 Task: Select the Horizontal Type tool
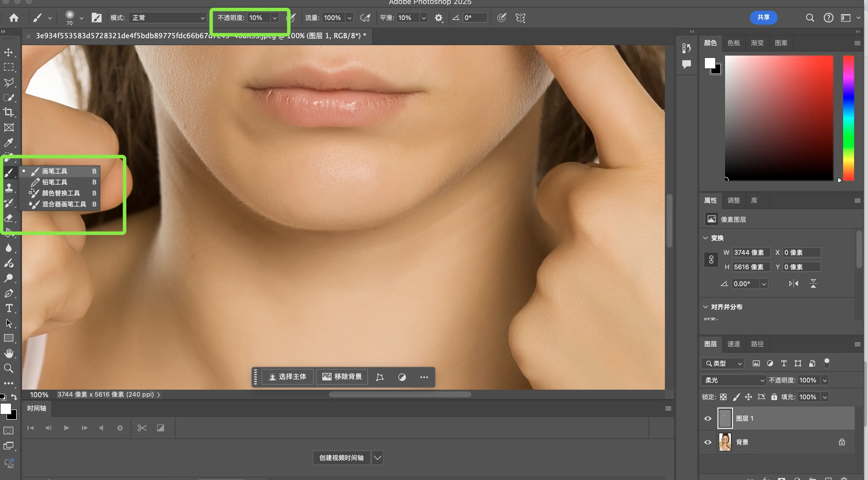9,308
